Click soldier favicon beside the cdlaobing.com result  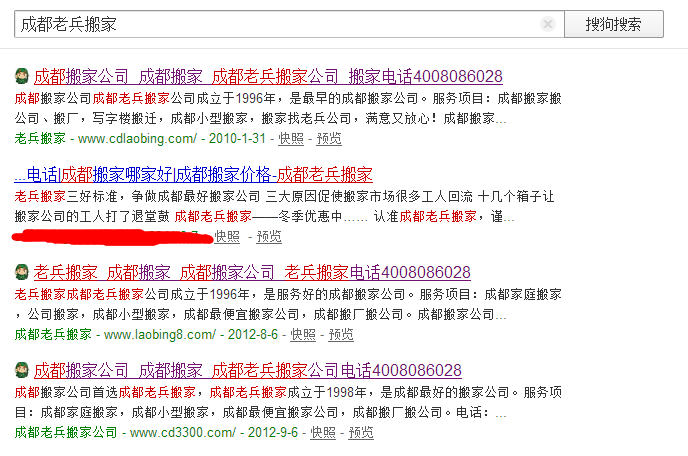pyautogui.click(x=22, y=76)
